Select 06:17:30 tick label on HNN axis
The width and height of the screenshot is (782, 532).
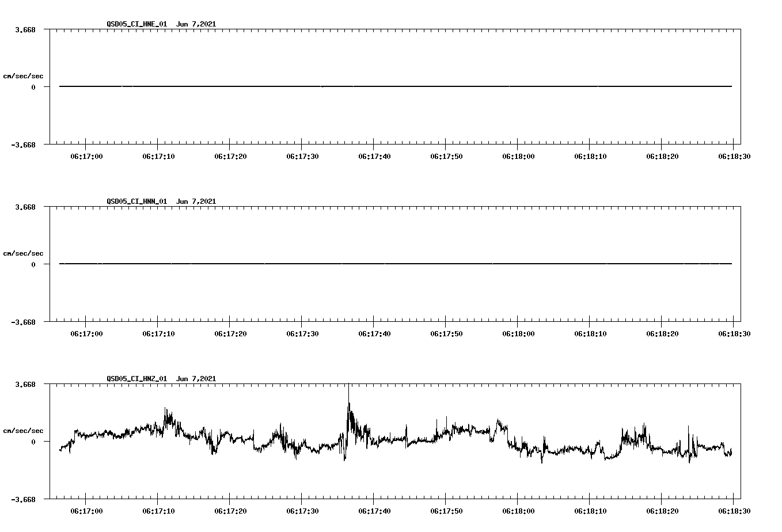click(302, 333)
